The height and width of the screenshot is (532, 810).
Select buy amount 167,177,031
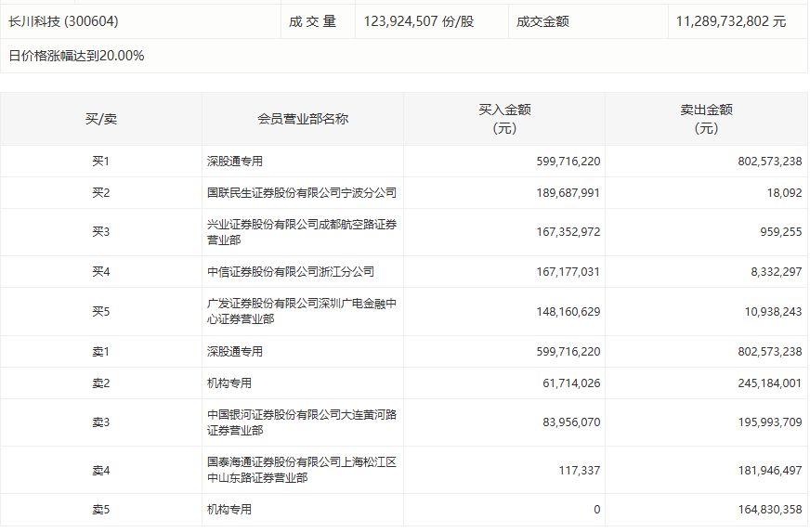(568, 272)
